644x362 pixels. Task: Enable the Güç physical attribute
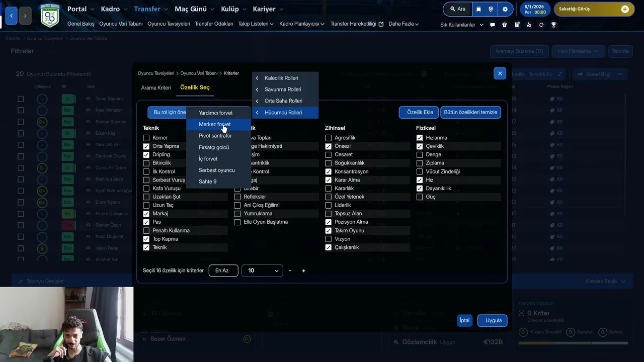coord(420,197)
